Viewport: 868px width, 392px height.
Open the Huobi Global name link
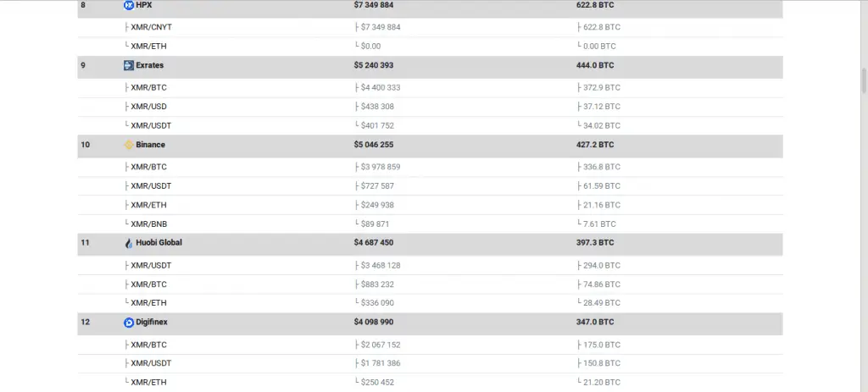click(x=159, y=243)
